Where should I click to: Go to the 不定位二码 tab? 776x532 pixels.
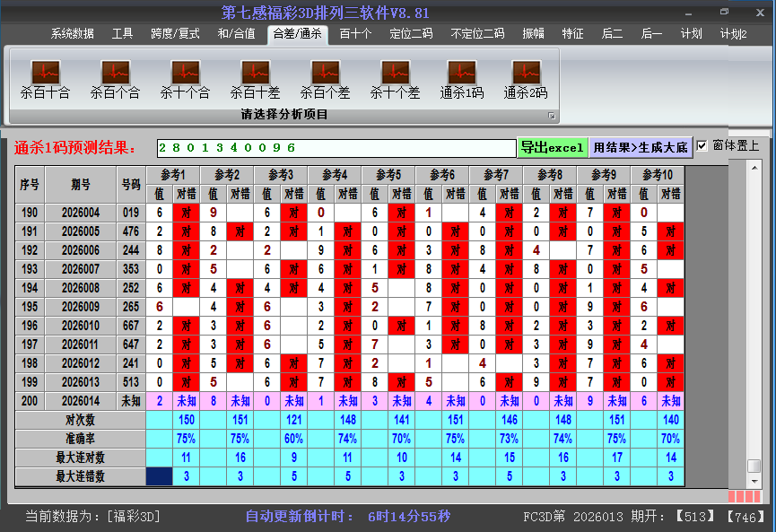[477, 34]
